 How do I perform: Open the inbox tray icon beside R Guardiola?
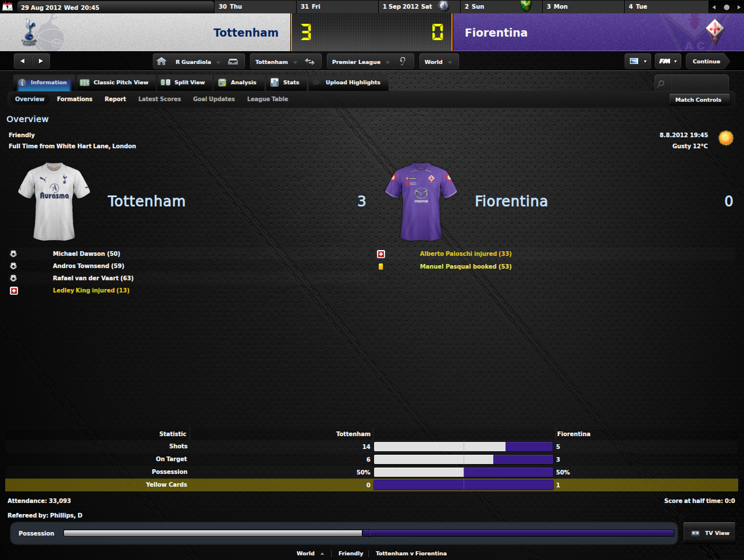point(233,62)
